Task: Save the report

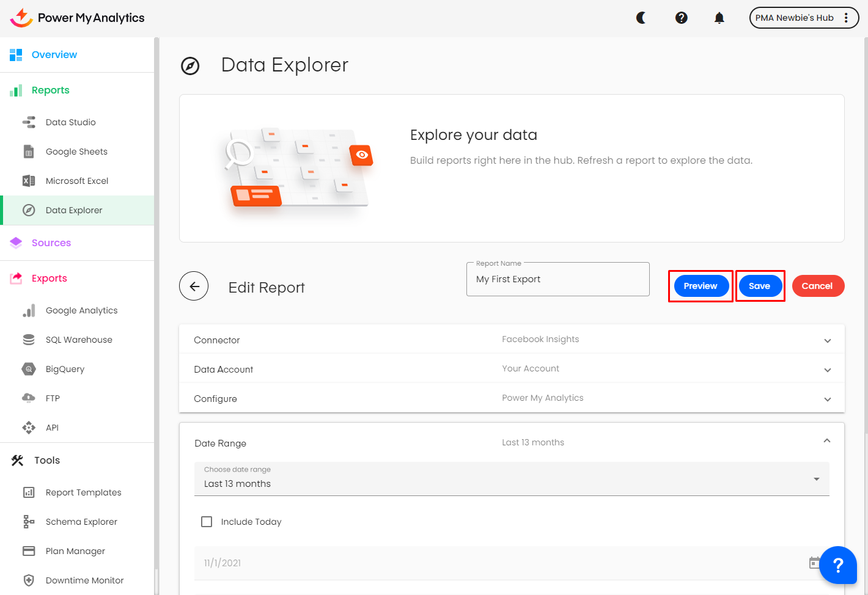Action: tap(759, 286)
